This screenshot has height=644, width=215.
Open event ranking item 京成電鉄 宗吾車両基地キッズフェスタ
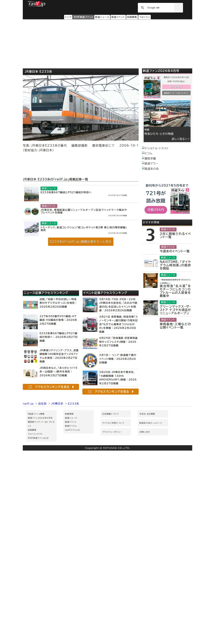(118, 342)
